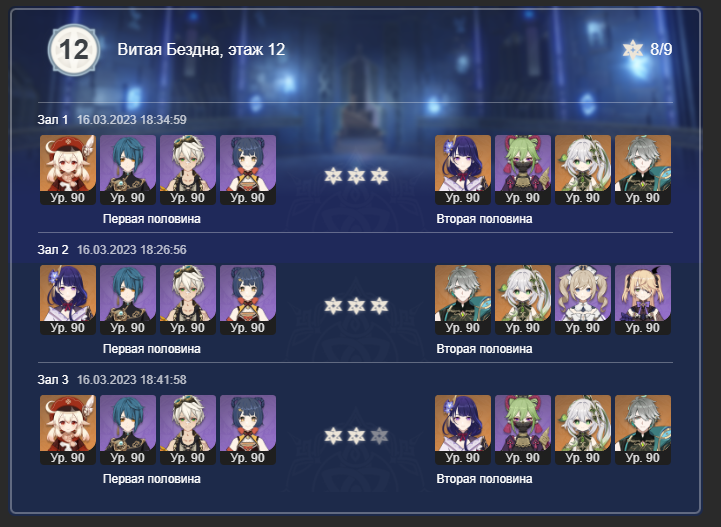Click 'Витая Бездна, этаж 12' title

click(x=201, y=50)
